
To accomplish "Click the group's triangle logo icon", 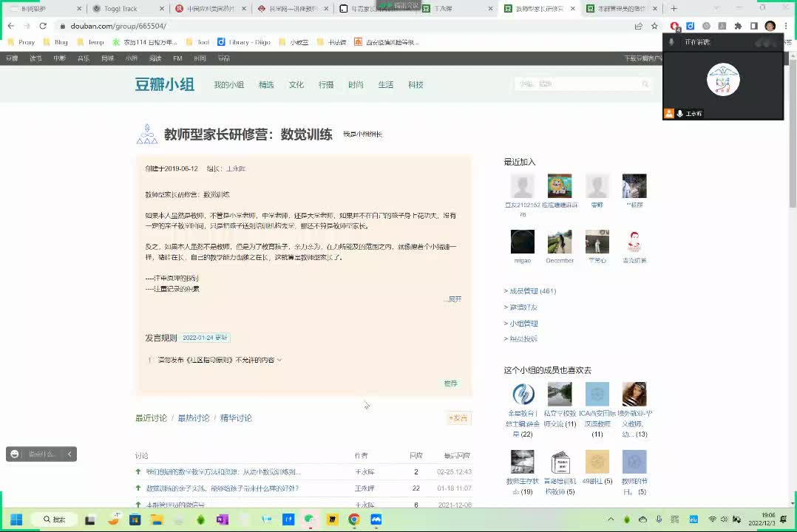I will pos(147,134).
